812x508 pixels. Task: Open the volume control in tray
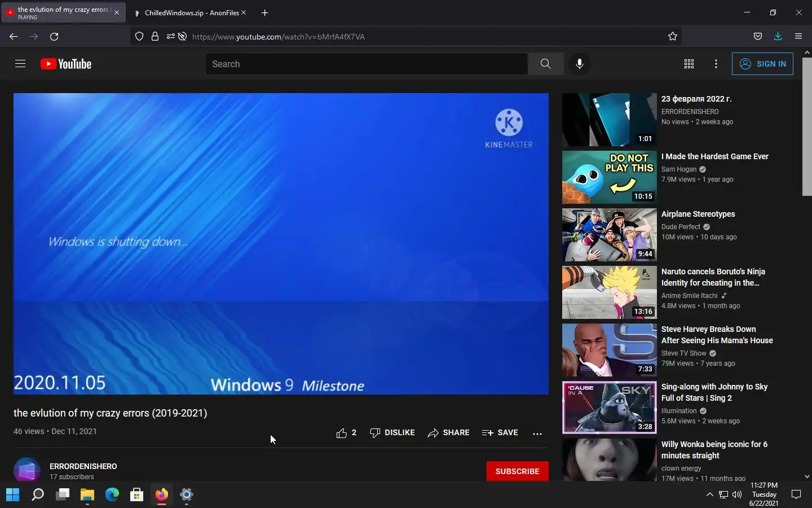(736, 495)
